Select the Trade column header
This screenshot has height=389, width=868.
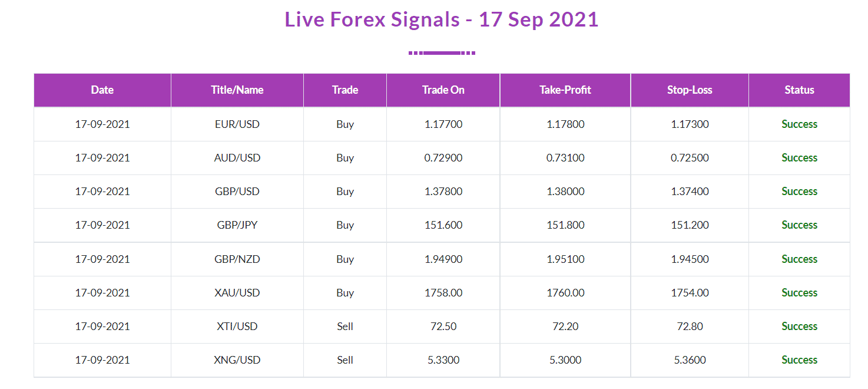click(345, 90)
